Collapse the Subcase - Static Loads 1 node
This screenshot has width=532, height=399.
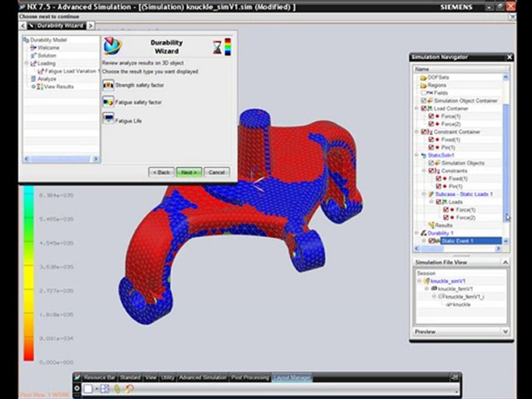tap(424, 194)
